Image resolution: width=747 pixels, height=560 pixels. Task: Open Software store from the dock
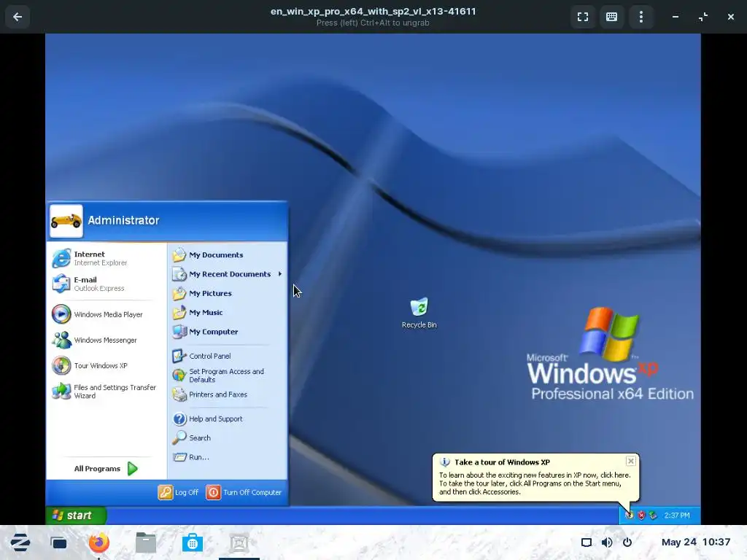coord(193,542)
